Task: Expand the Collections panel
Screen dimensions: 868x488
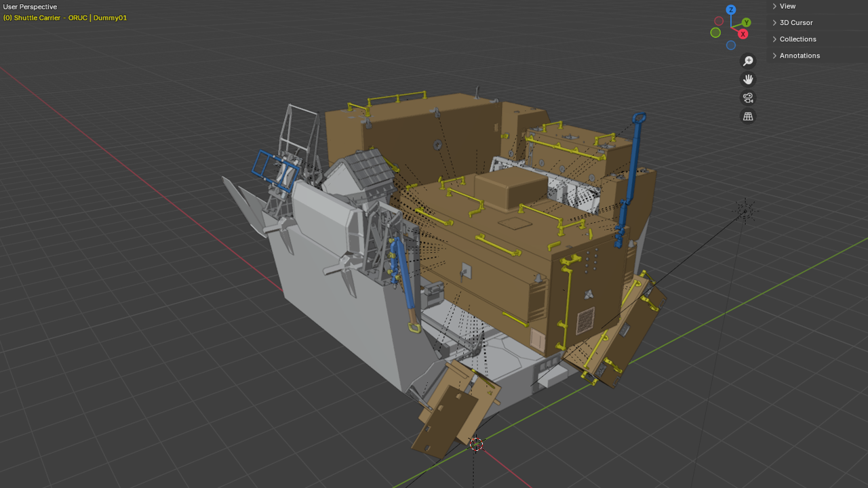Action: pos(797,39)
